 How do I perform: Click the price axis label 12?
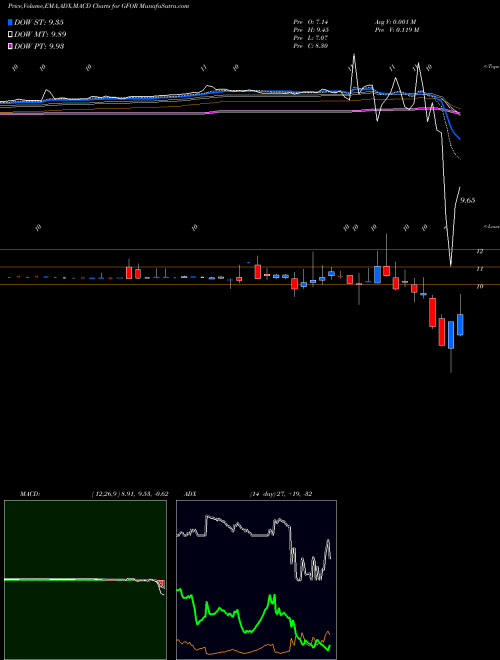(x=479, y=251)
